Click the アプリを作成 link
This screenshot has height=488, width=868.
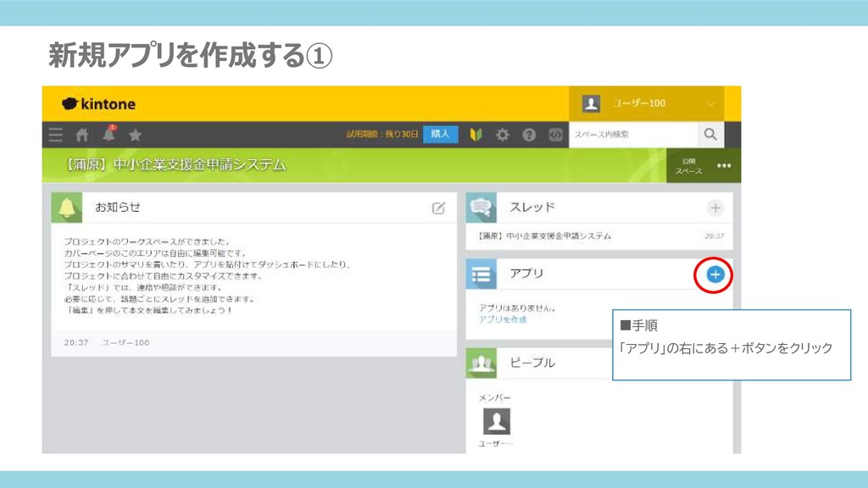503,319
